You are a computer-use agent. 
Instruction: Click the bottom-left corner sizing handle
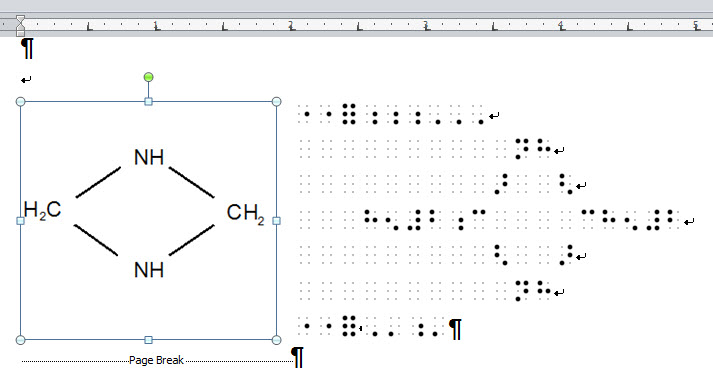coord(20,340)
